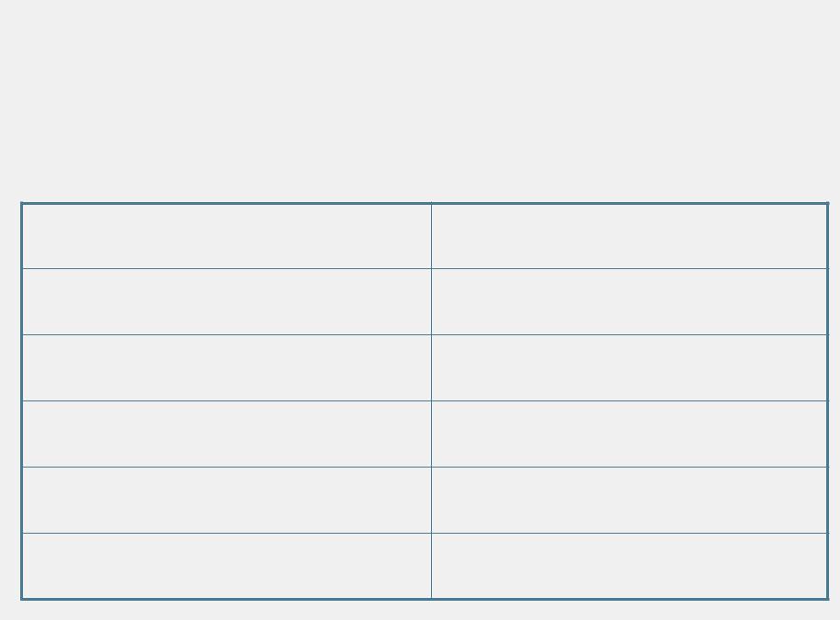Click the table's thick left outer border
This screenshot has width=840, height=620.
point(21,401)
